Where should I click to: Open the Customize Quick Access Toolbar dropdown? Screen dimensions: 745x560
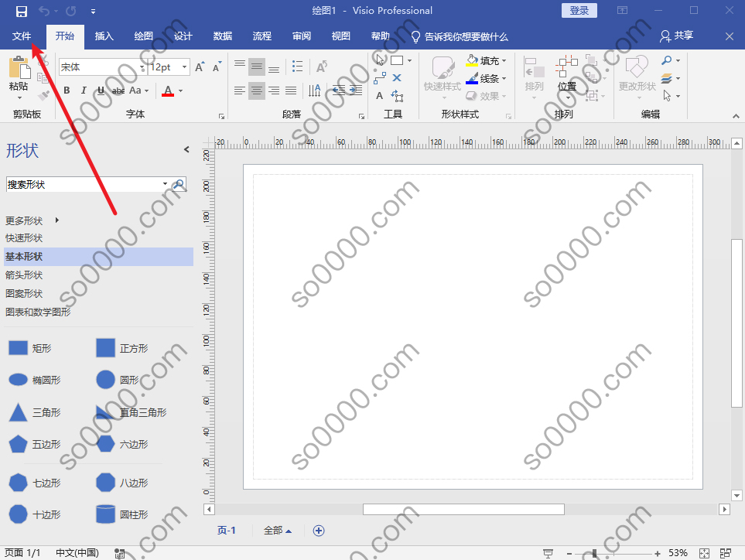pyautogui.click(x=93, y=12)
